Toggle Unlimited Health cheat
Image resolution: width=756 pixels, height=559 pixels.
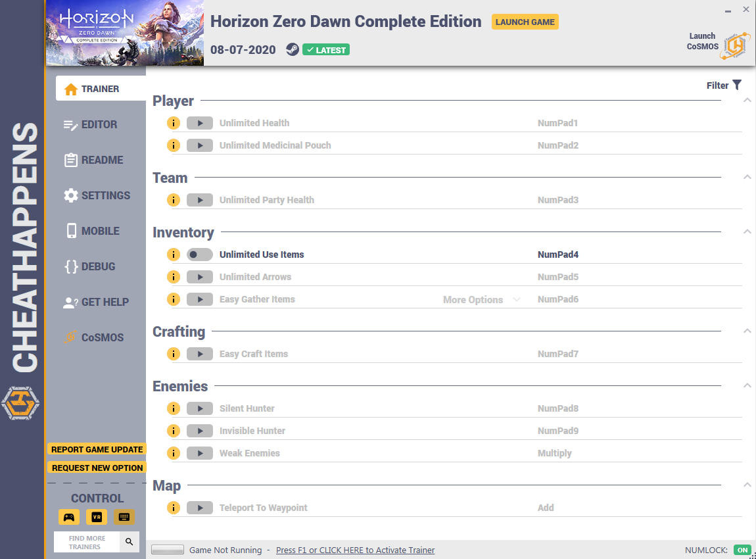pyautogui.click(x=200, y=123)
